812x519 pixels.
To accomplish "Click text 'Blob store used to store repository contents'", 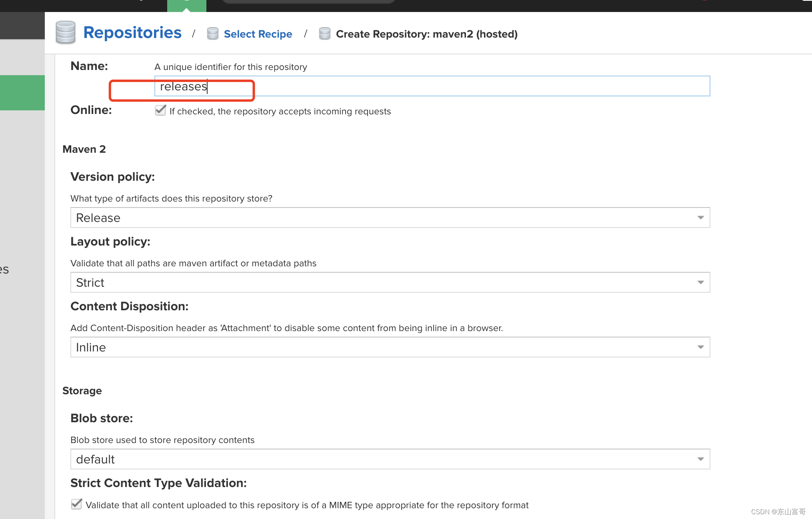I will 162,440.
